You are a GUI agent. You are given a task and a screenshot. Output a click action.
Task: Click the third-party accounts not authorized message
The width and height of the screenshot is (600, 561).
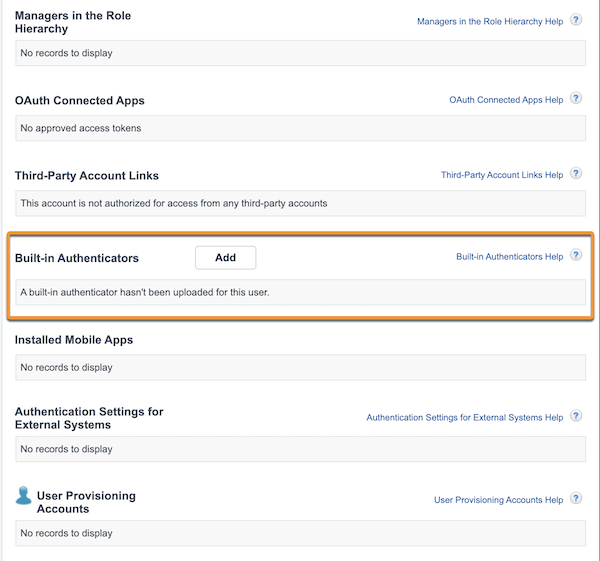click(300, 203)
